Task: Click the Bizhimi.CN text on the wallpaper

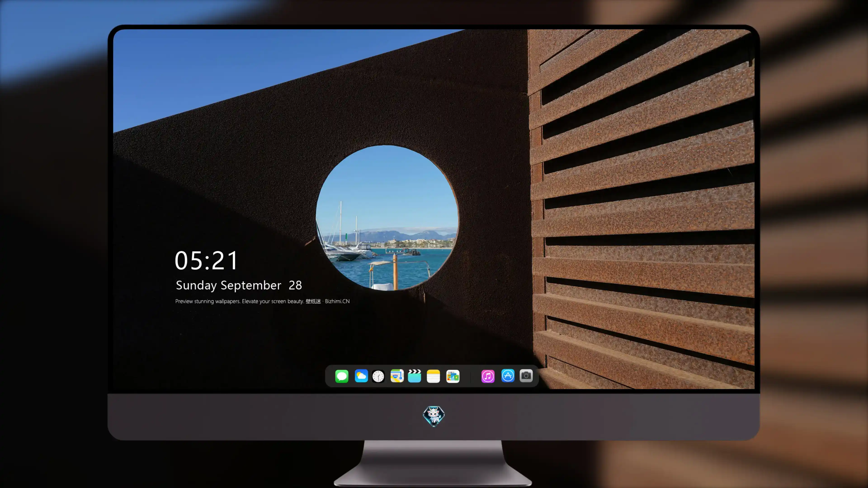Action: point(337,301)
